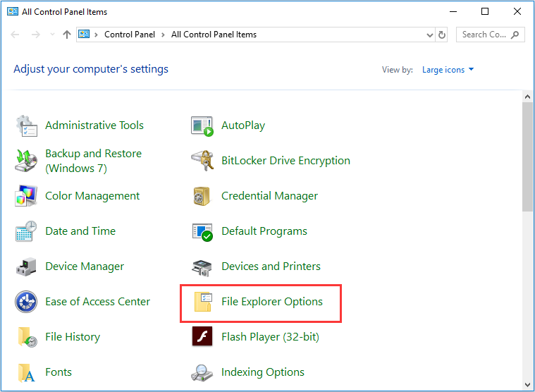Click the AutoPlay icon
The width and height of the screenshot is (535, 392).
point(202,125)
